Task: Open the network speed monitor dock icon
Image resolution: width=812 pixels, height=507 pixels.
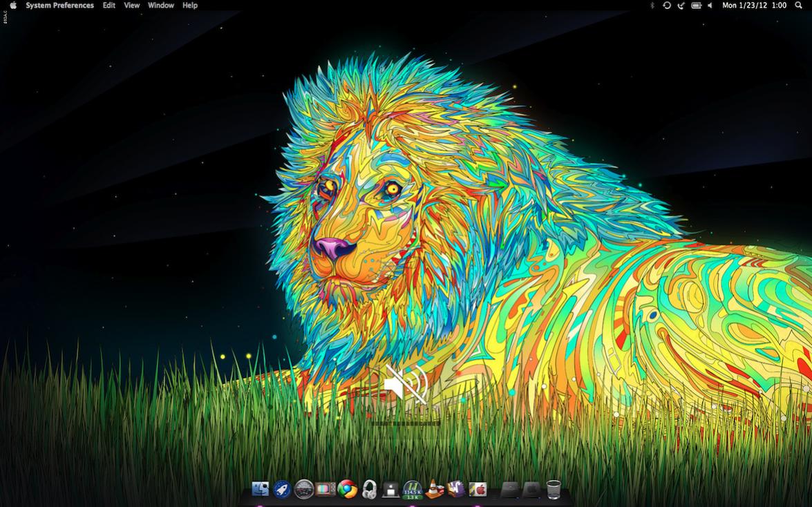Action: click(412, 489)
